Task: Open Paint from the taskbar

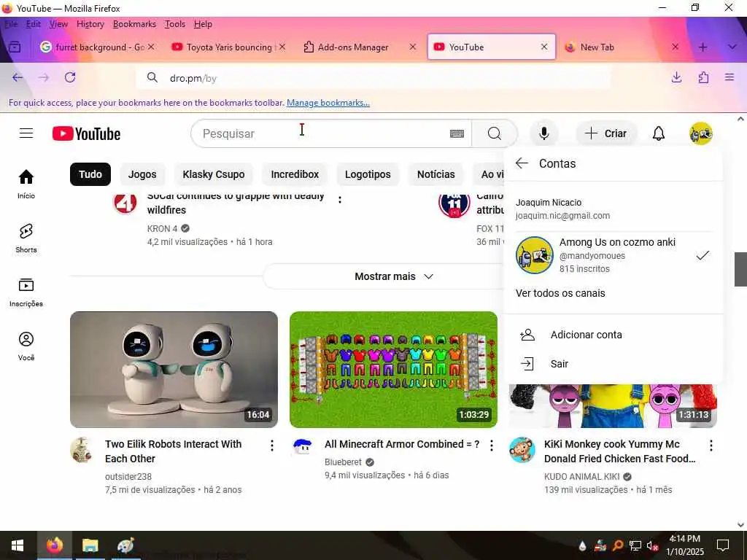Action: pyautogui.click(x=125, y=545)
